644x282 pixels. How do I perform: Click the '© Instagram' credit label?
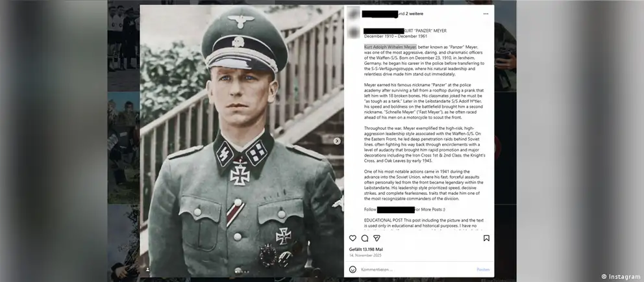[x=621, y=277]
